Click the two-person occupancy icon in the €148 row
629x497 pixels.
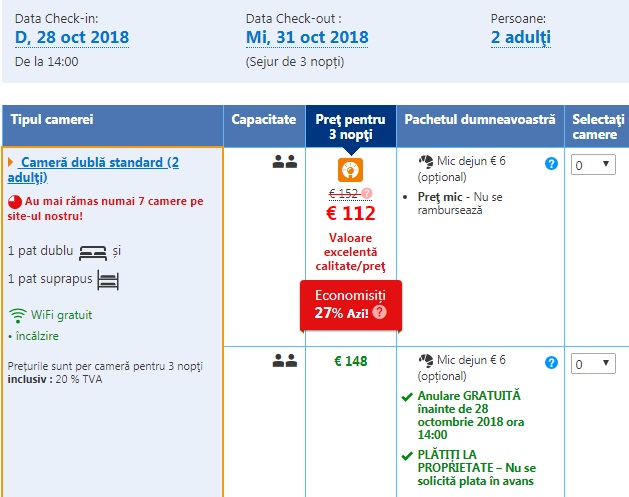(285, 361)
